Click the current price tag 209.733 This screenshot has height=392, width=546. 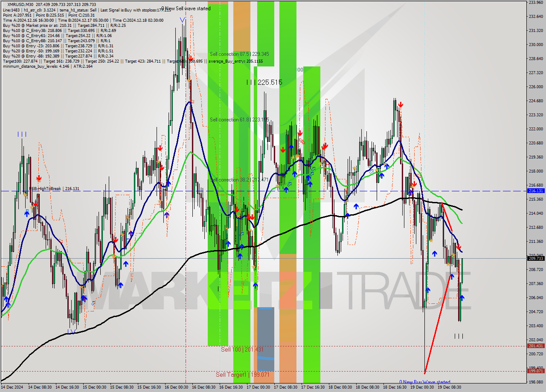tap(536, 258)
